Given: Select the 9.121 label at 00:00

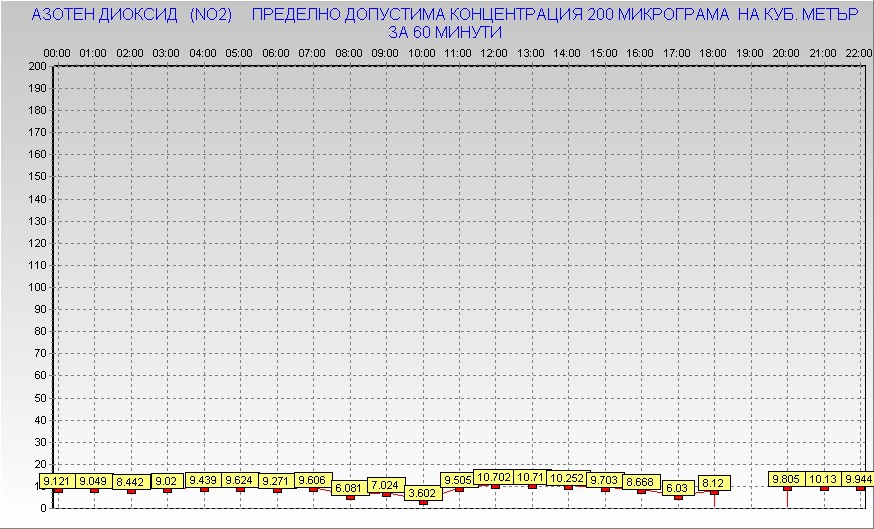Looking at the screenshot, I should 58,482.
